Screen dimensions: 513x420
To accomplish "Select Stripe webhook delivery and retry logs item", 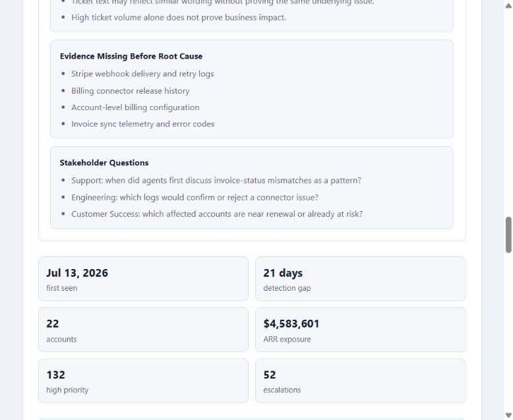I will click(142, 74).
